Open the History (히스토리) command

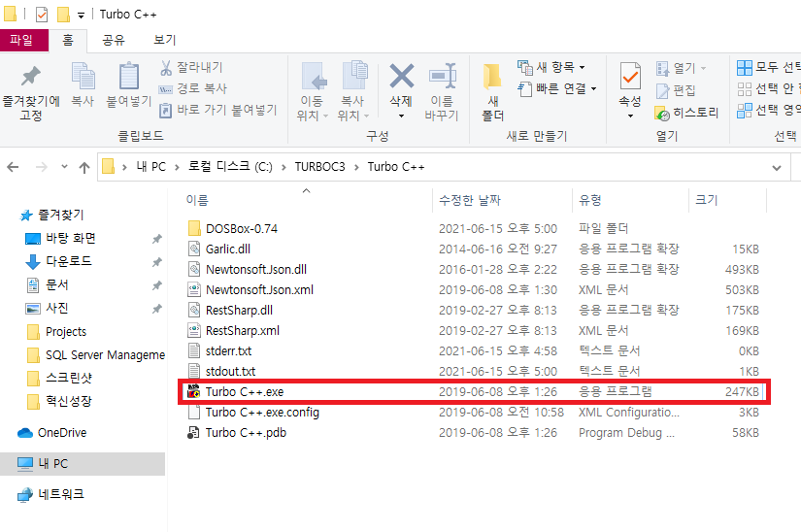pyautogui.click(x=686, y=113)
